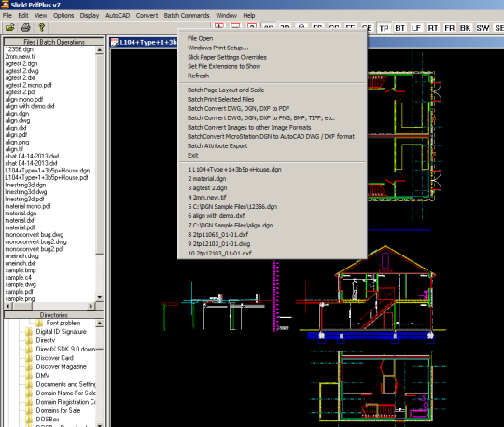The width and height of the screenshot is (504, 427).
Task: Open recent file 10 2tp12103_01-01.dxf
Action: point(219,253)
